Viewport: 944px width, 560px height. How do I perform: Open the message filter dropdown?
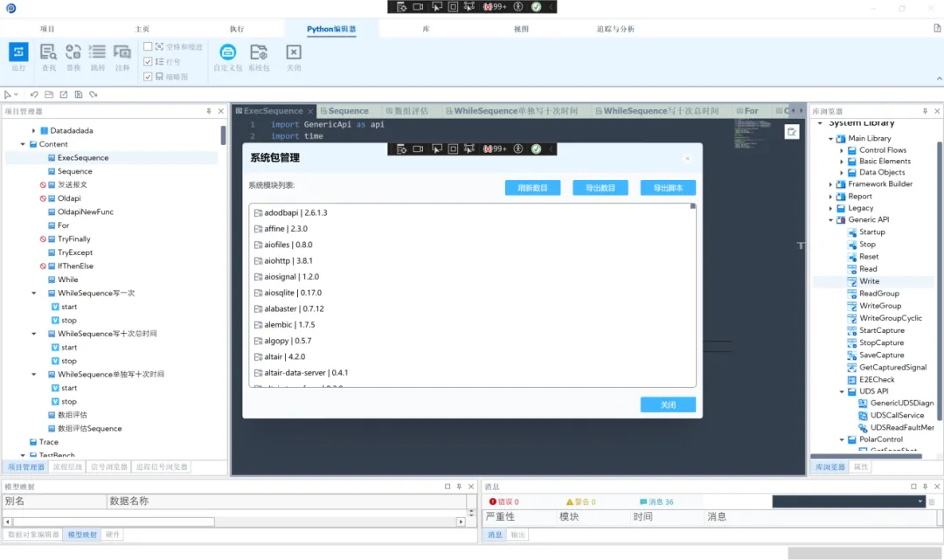(x=920, y=501)
